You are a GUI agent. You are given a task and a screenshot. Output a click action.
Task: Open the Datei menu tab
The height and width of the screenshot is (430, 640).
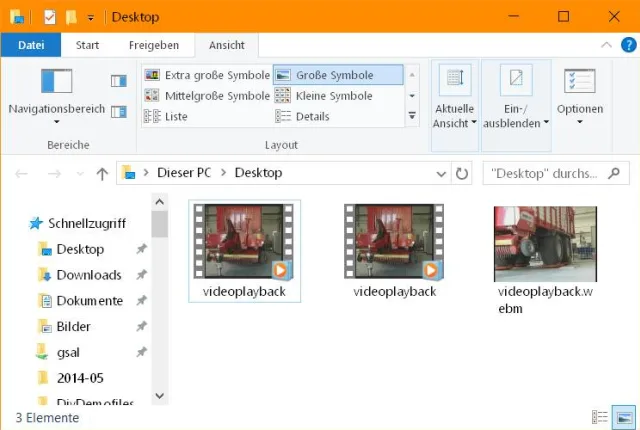pos(31,45)
